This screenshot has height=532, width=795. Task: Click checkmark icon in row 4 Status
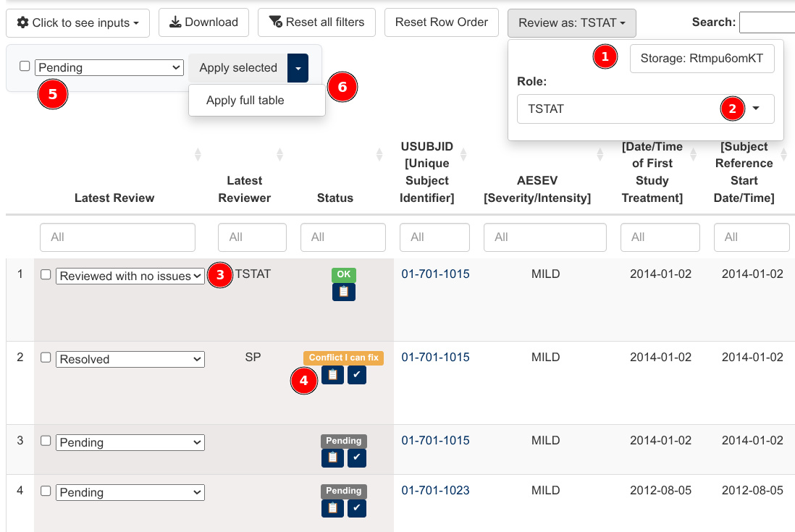tap(357, 509)
